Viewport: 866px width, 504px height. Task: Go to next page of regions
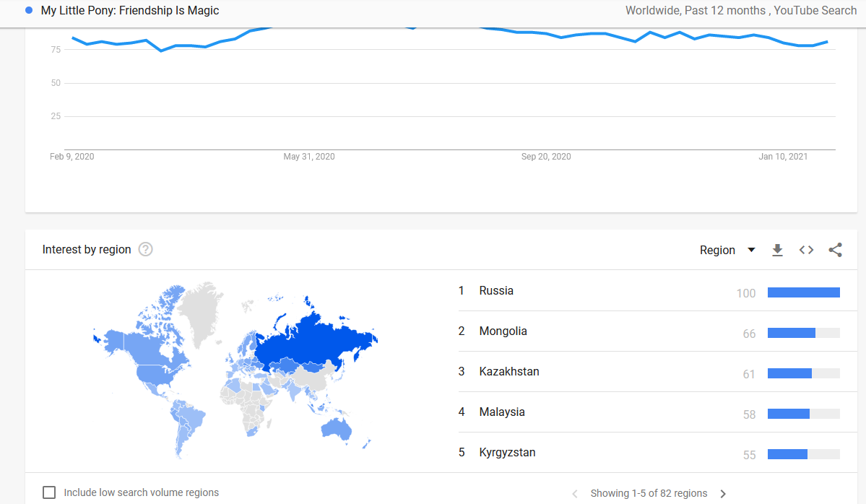(x=723, y=494)
